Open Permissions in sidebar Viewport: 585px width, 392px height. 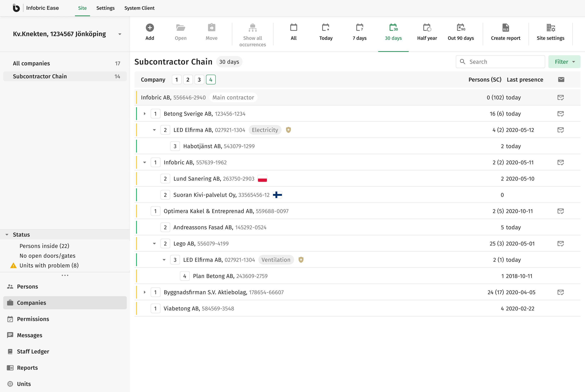(65, 319)
